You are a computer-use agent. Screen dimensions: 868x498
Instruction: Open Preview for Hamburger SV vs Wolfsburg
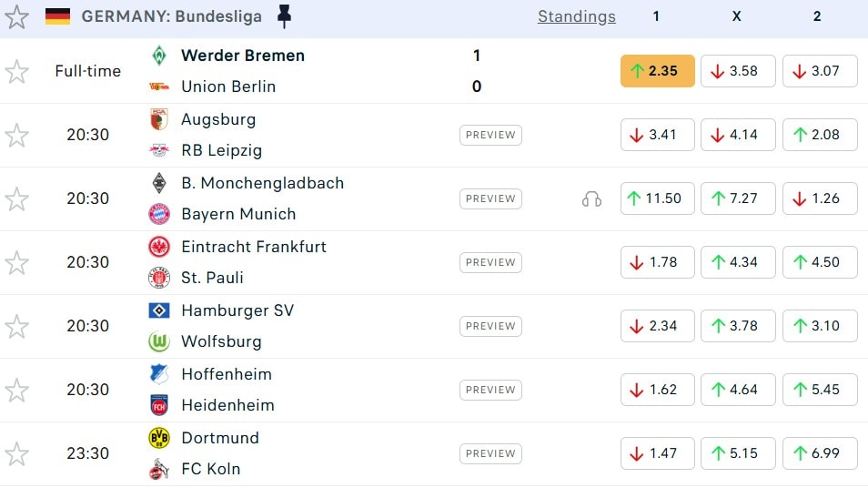click(490, 326)
